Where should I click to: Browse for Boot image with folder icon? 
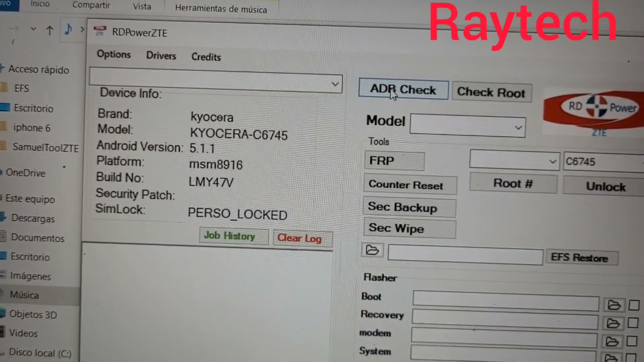pyautogui.click(x=614, y=305)
